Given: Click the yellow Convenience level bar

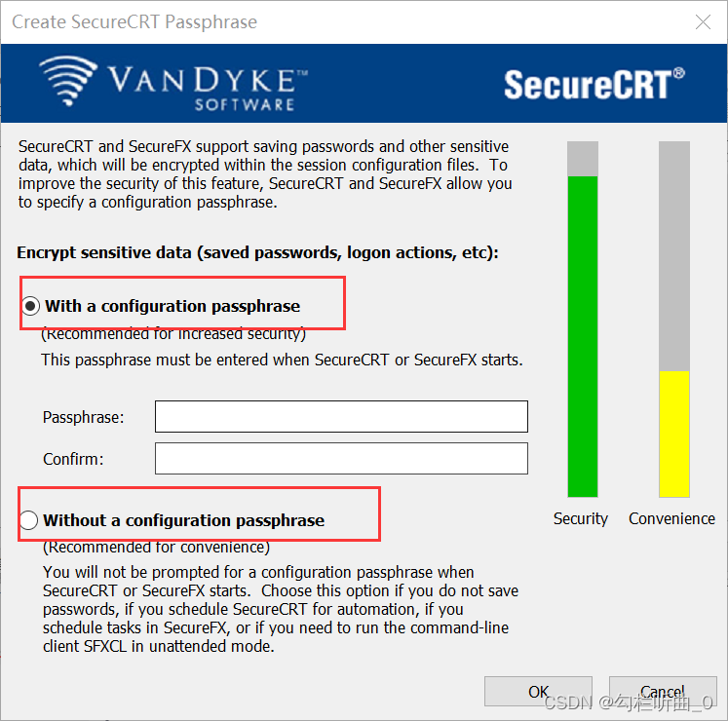Looking at the screenshot, I should tap(673, 434).
